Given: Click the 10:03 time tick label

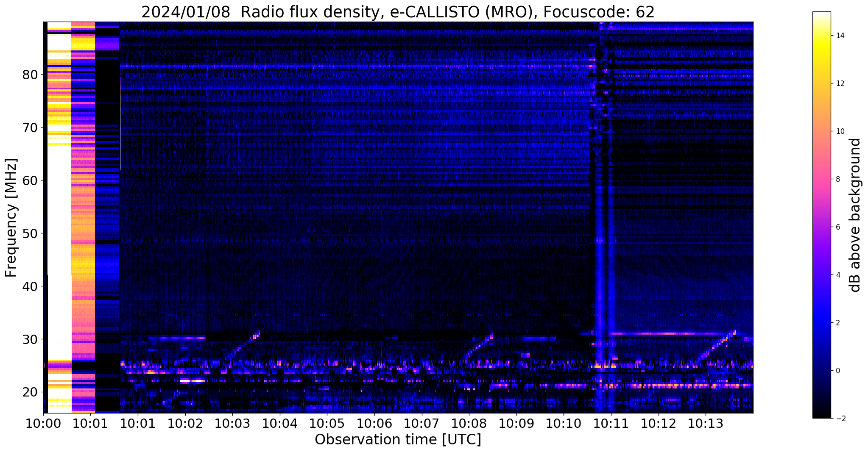Looking at the screenshot, I should point(232,423).
